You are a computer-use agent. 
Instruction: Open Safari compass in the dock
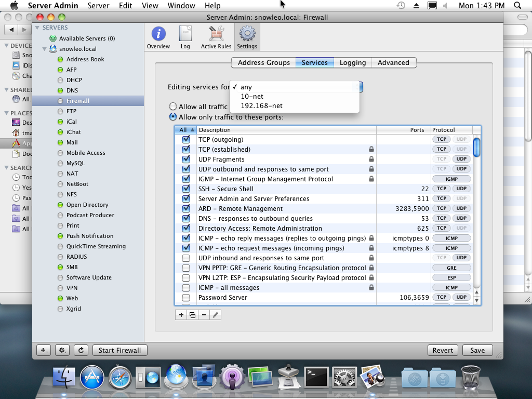(120, 377)
